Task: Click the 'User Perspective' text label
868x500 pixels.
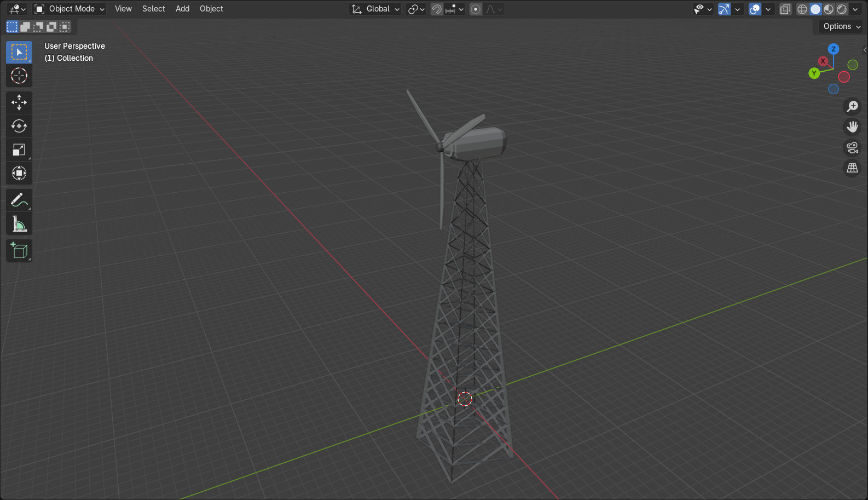Action: tap(74, 46)
